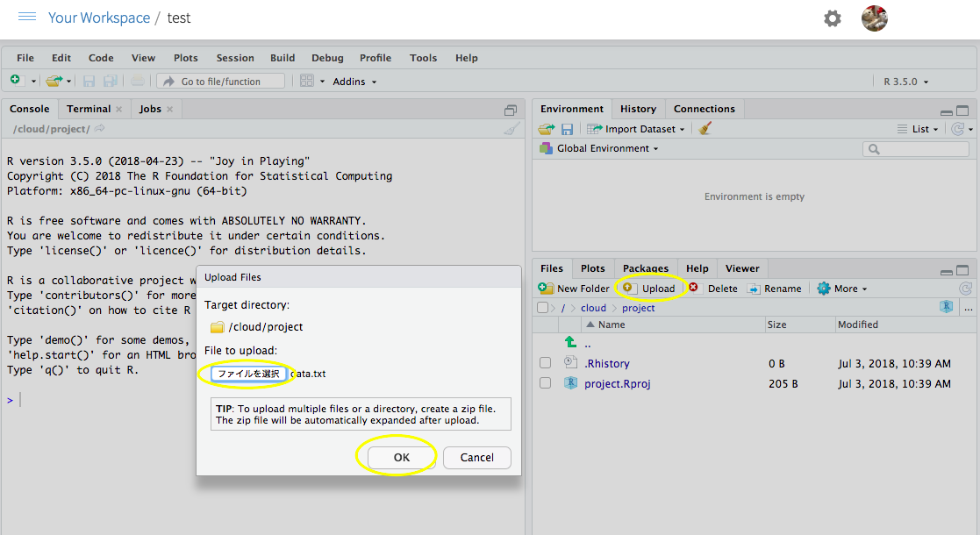
Task: Select the checkbox next to .Rhistory
Action: click(545, 362)
